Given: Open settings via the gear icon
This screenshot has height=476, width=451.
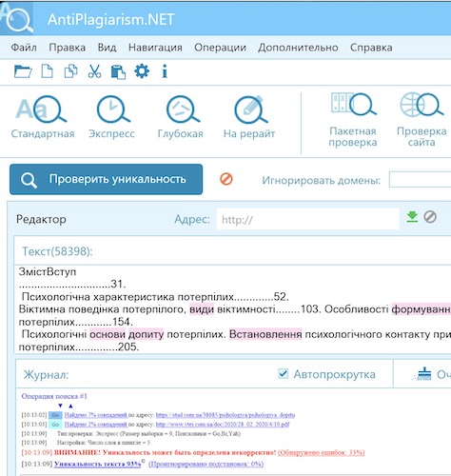Looking at the screenshot, I should coord(142,71).
